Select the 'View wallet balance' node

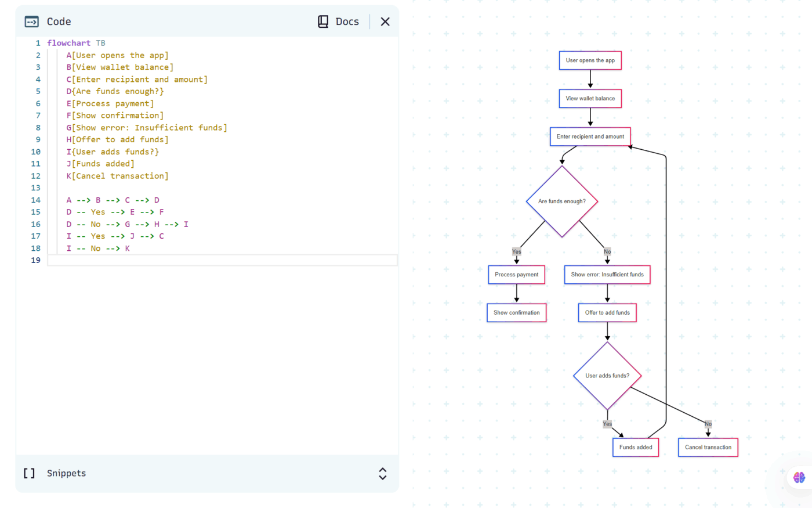(x=590, y=99)
